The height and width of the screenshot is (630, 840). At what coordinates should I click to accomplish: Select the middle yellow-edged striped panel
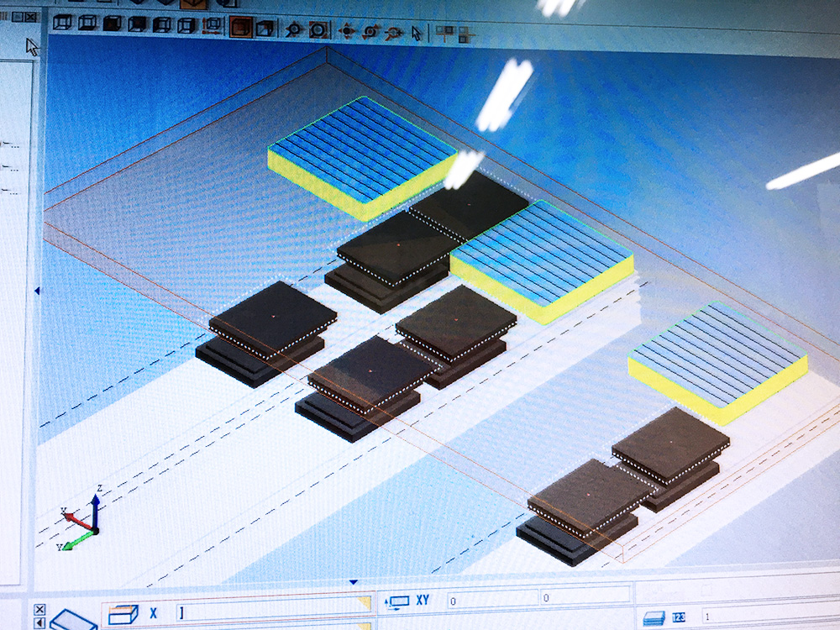point(542,261)
